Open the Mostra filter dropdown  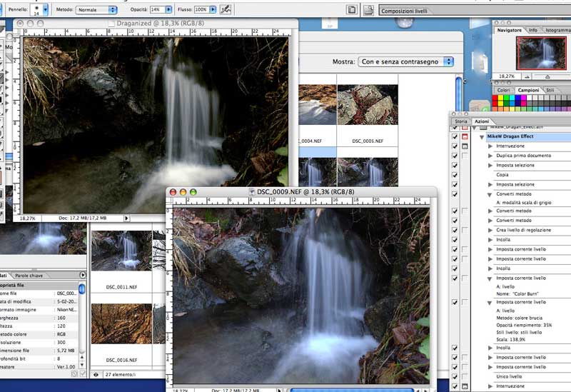(405, 61)
